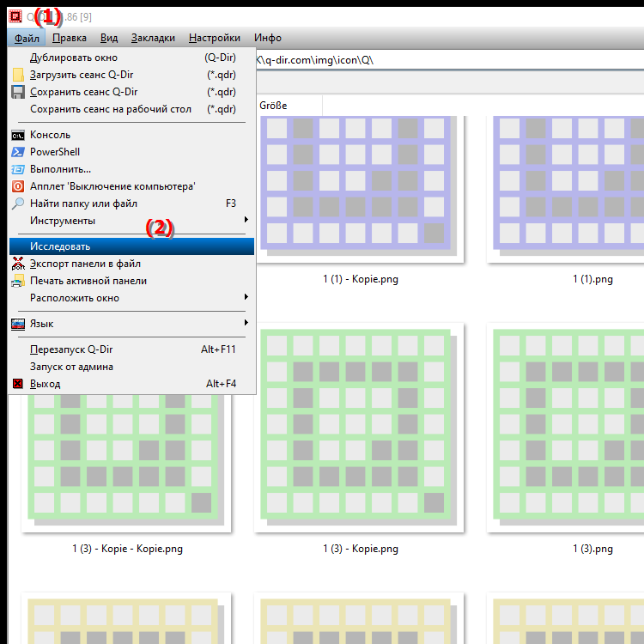Expand the Язык submenu arrow
Viewport: 644px width, 644px height.
coord(246,323)
